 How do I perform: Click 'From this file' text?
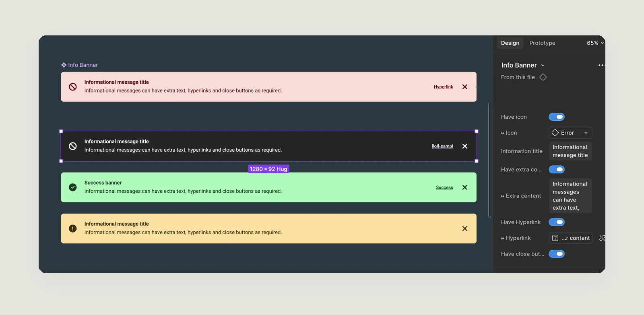[518, 77]
